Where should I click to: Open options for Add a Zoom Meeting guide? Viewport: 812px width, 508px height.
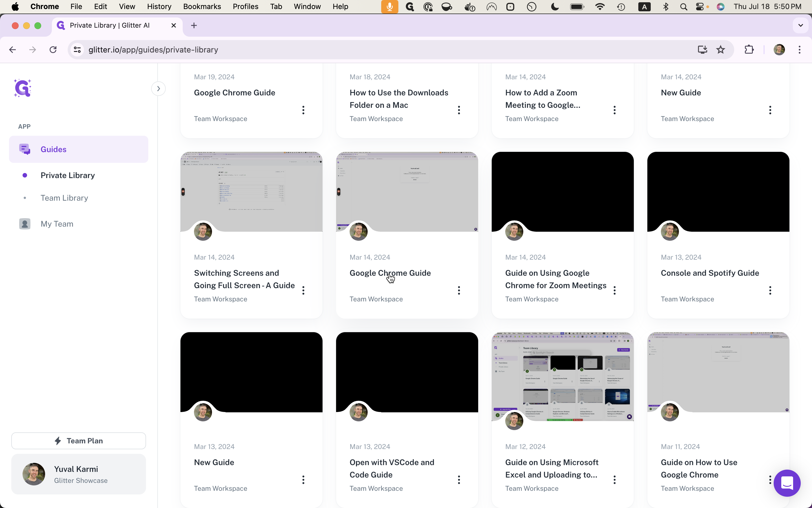[615, 110]
